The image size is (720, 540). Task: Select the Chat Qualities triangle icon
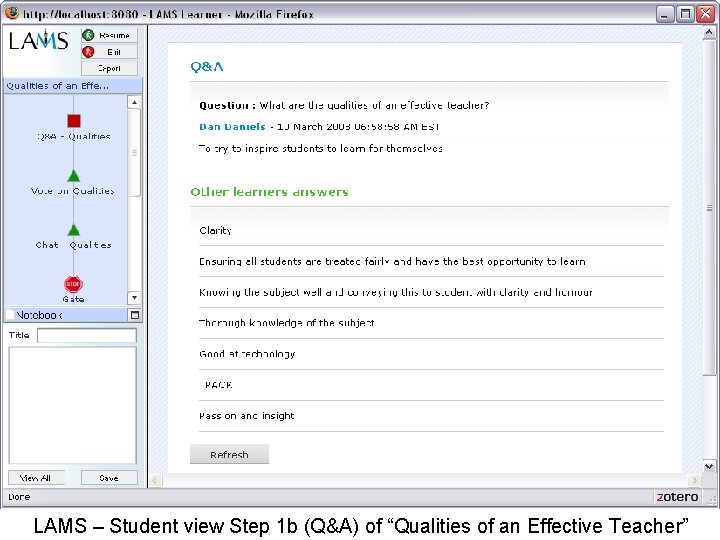point(73,230)
